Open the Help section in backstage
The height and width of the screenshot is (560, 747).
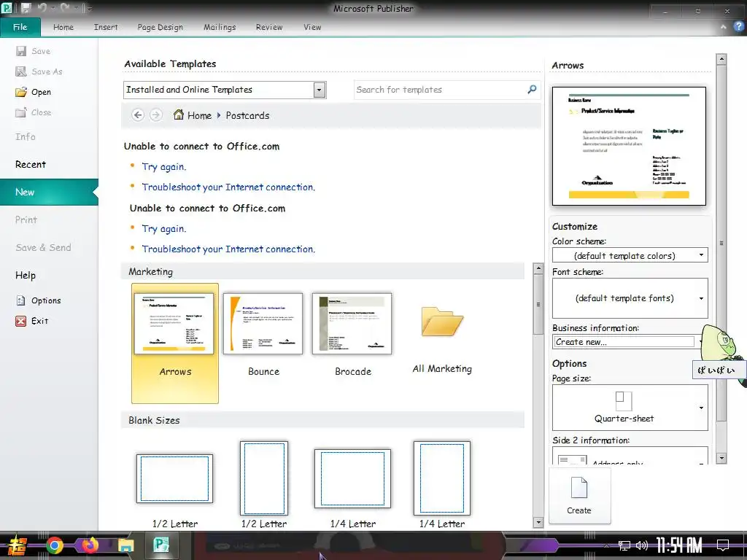(26, 275)
